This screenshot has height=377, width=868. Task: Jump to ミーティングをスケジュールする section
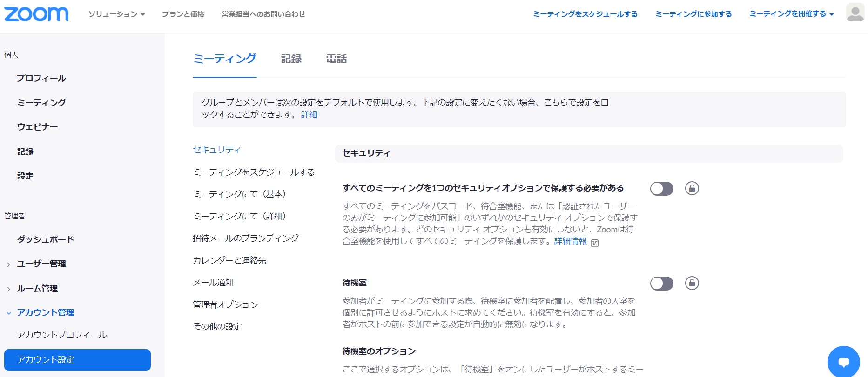click(254, 172)
